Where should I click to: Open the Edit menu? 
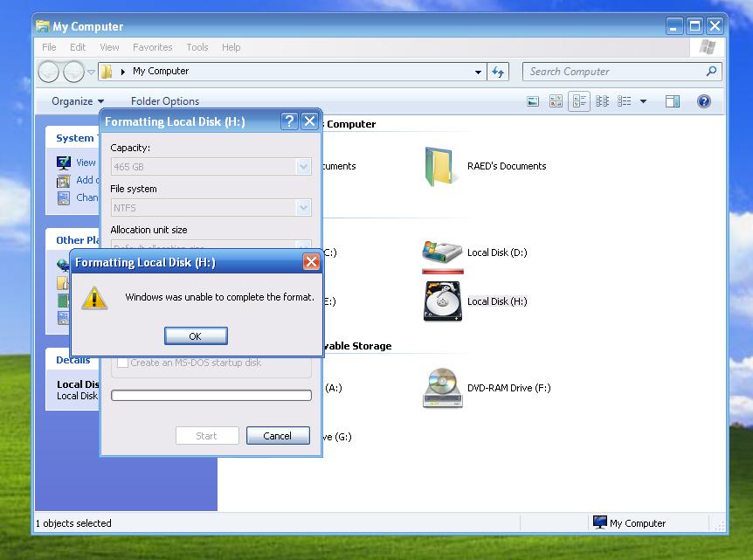point(78,47)
